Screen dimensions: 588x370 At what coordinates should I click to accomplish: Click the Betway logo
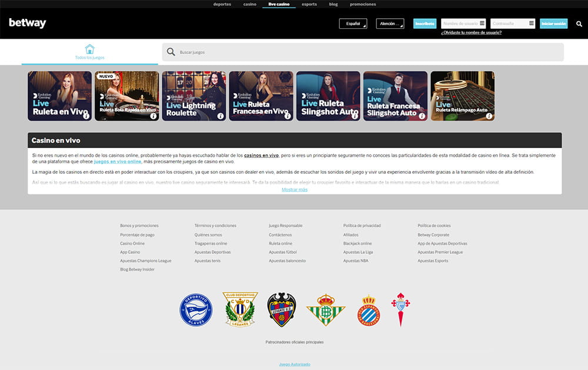(28, 23)
